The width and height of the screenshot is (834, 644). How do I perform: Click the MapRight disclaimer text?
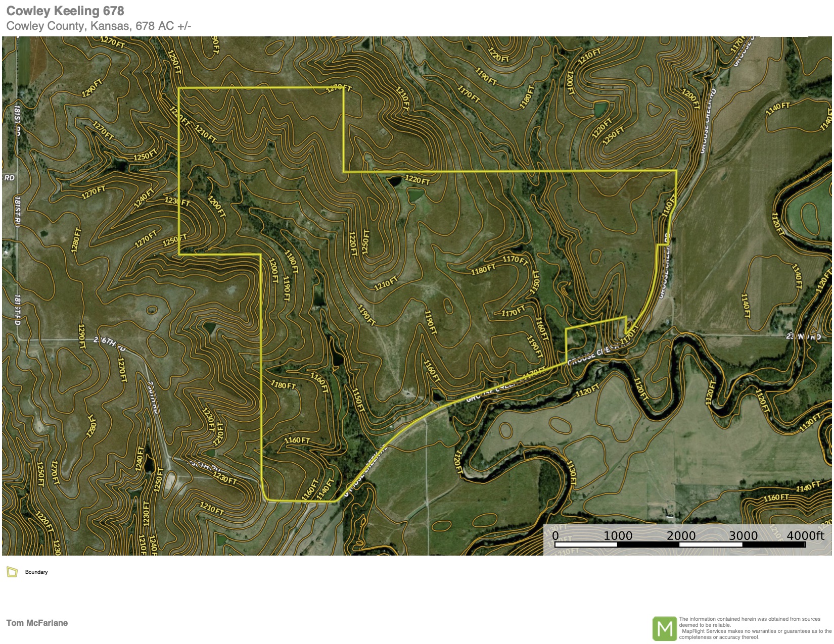click(x=755, y=628)
